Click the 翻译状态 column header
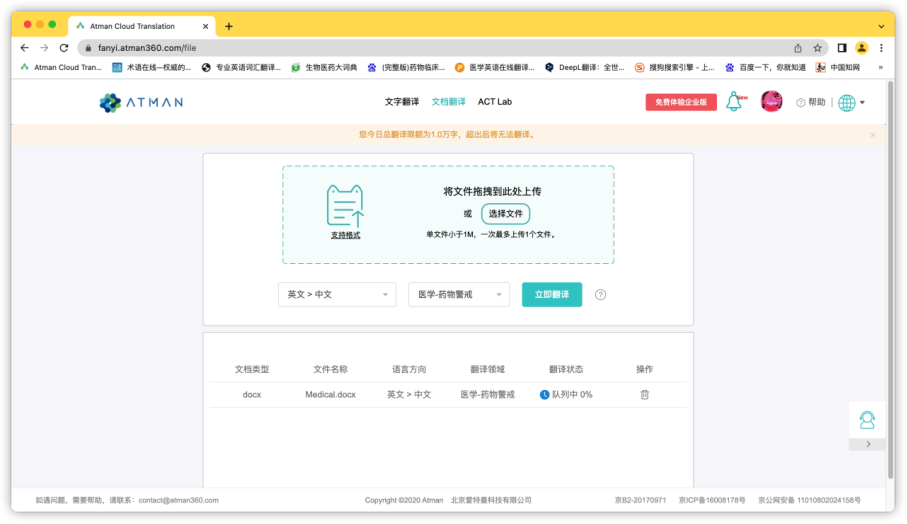The image size is (907, 524). click(566, 369)
